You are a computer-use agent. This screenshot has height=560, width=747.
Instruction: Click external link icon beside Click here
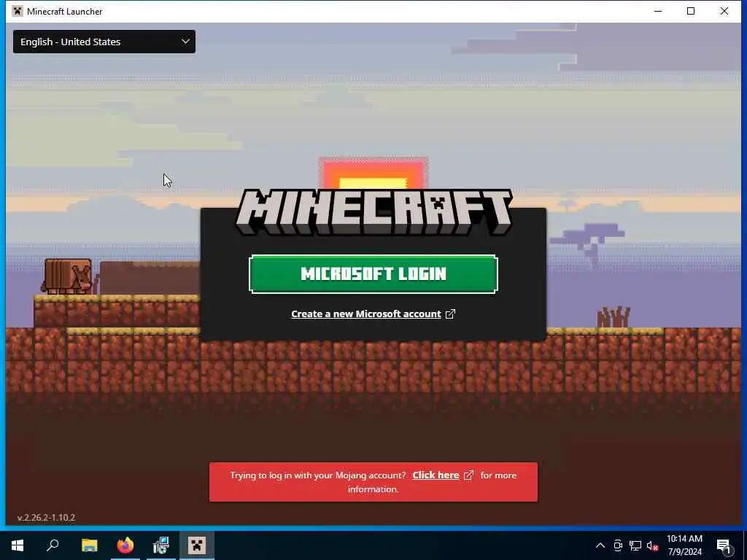point(469,475)
